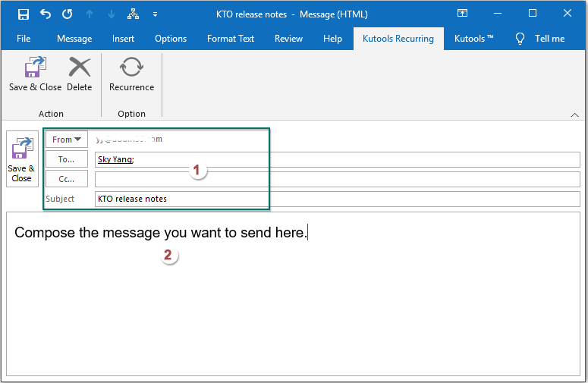Open the Recurrence settings

(131, 74)
